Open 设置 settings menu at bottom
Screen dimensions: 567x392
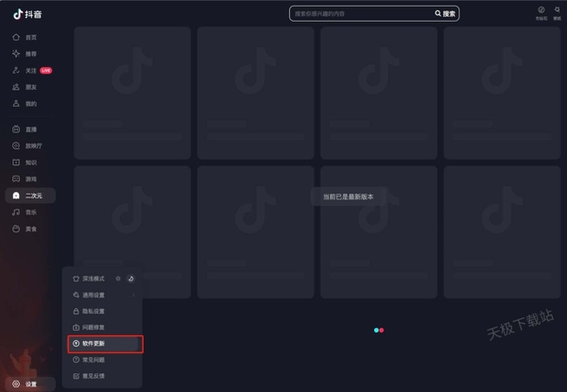30,383
